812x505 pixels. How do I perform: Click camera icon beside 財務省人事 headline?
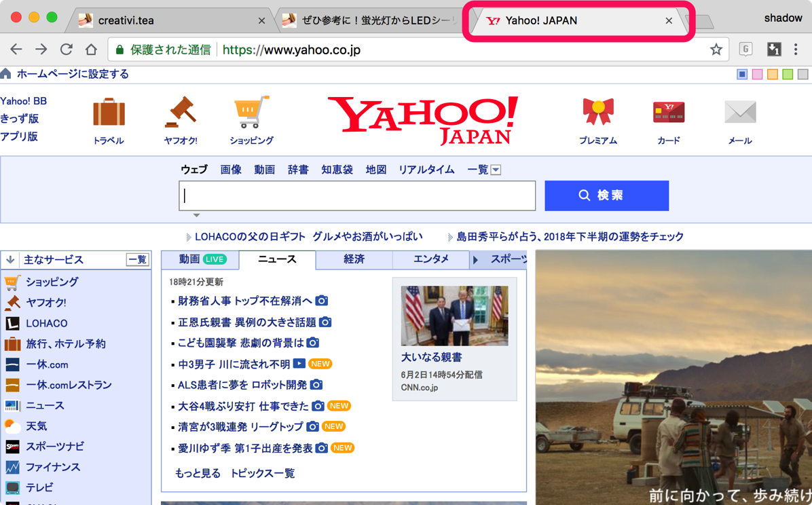point(322,301)
